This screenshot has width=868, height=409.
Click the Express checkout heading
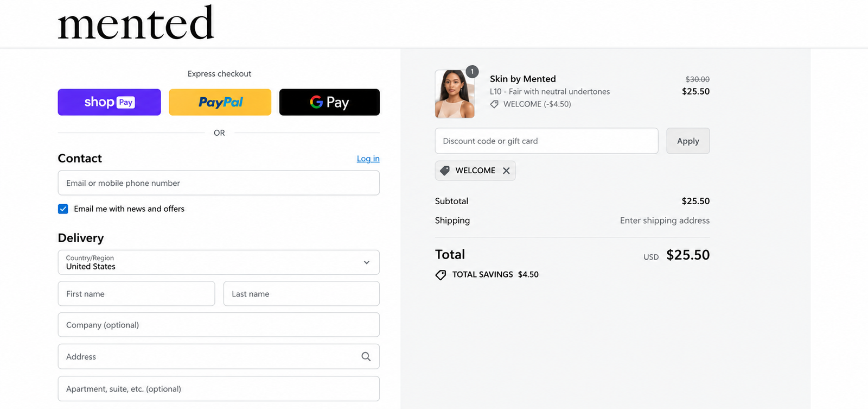coord(219,74)
